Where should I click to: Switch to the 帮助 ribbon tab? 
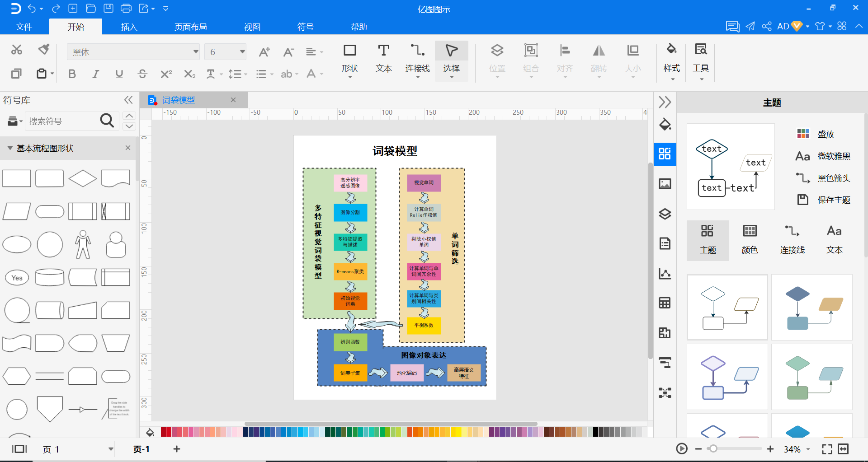tap(359, 27)
